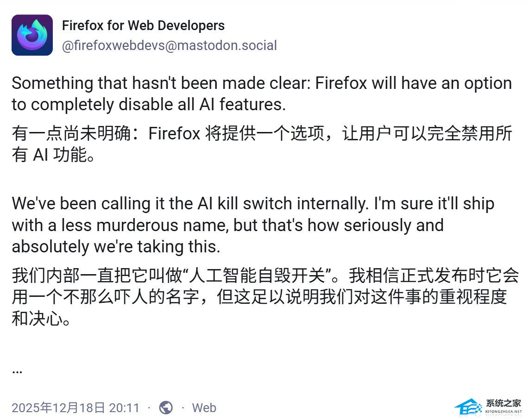
Task: Click the "Web" source link
Action: tap(204, 407)
